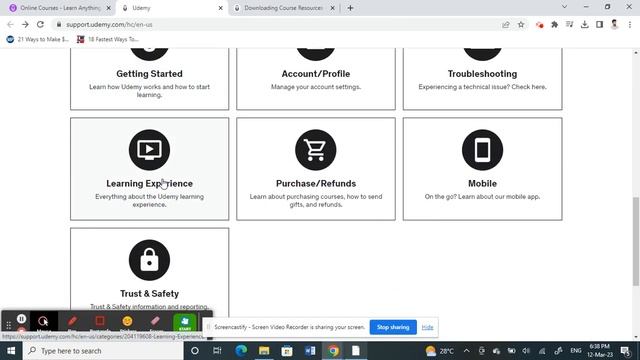The width and height of the screenshot is (640, 360).
Task: Open the Windows Start menu
Action: (x=11, y=351)
